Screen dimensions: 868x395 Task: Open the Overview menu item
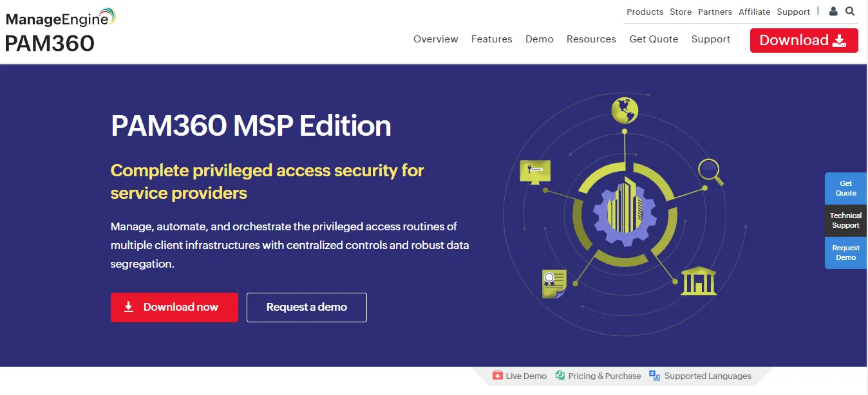pos(436,39)
